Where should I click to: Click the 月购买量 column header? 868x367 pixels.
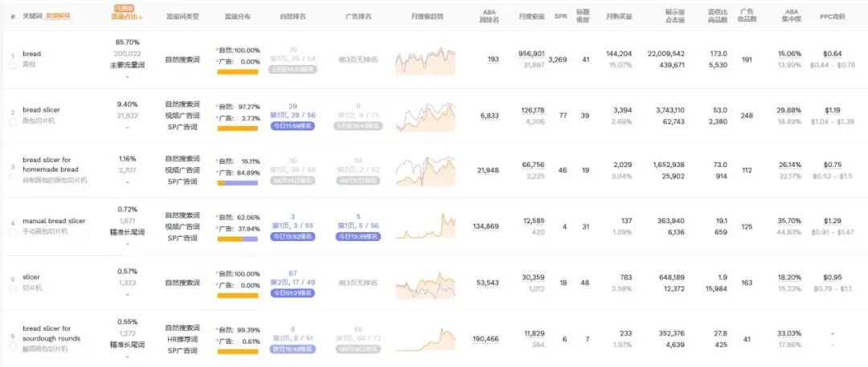(619, 17)
